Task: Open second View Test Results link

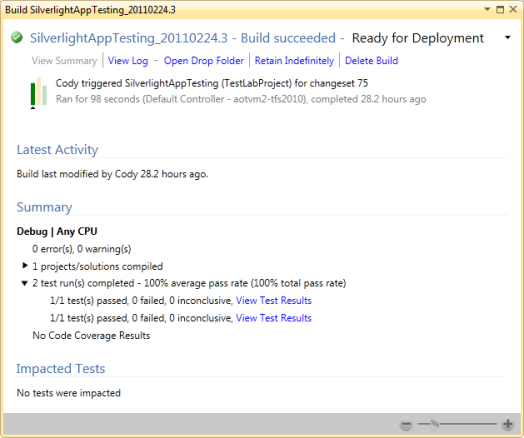Action: (274, 318)
